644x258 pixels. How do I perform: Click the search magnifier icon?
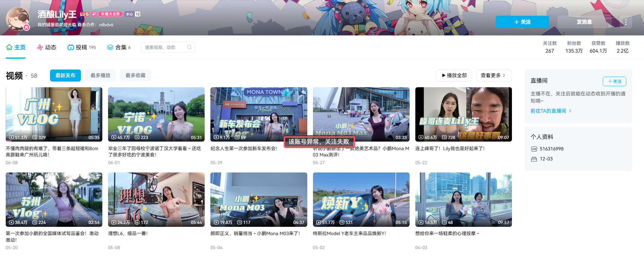189,47
